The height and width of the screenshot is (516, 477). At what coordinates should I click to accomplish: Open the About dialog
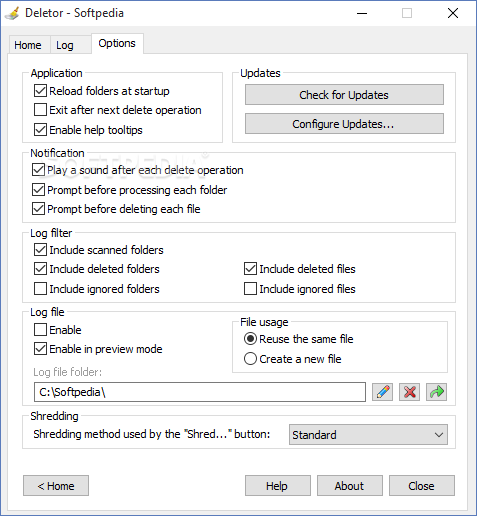tap(350, 486)
